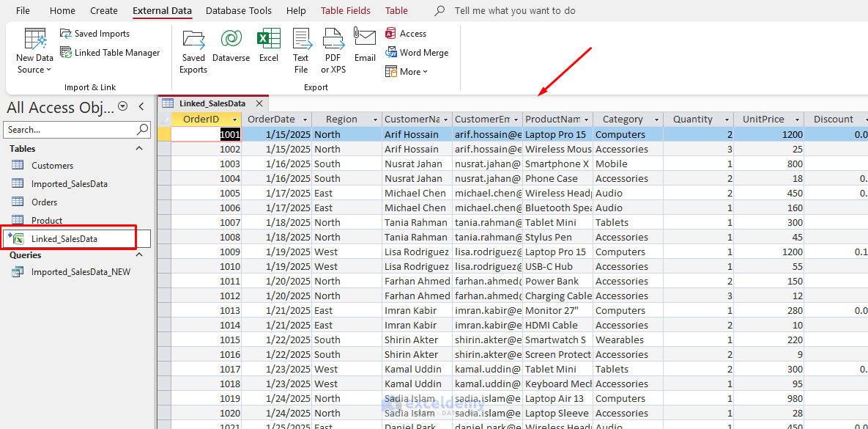Click the 'Keyboard Mech' product cell
The image size is (868, 429).
(x=558, y=384)
